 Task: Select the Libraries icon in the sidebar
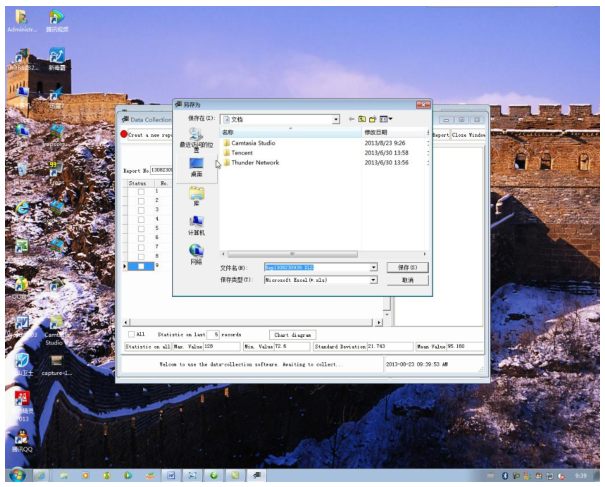click(196, 195)
